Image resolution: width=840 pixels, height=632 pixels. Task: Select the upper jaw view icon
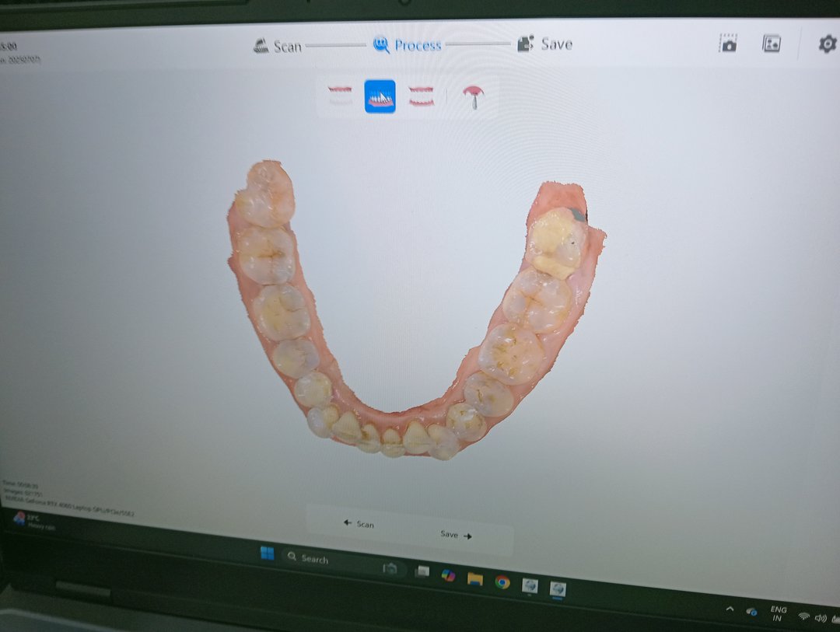click(340, 96)
